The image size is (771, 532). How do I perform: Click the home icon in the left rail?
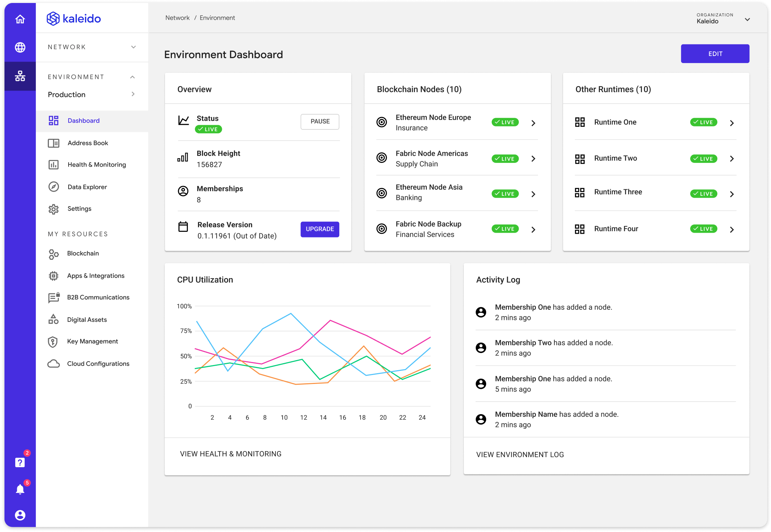(20, 18)
